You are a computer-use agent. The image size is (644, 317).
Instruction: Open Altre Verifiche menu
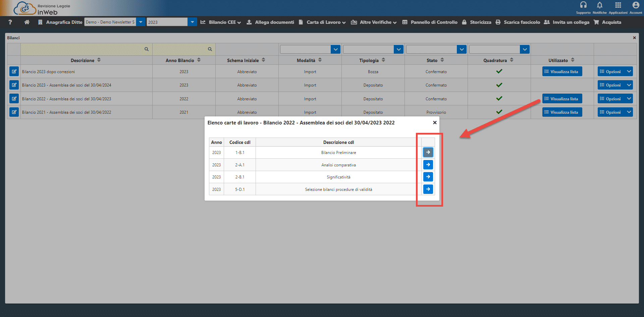pyautogui.click(x=374, y=22)
